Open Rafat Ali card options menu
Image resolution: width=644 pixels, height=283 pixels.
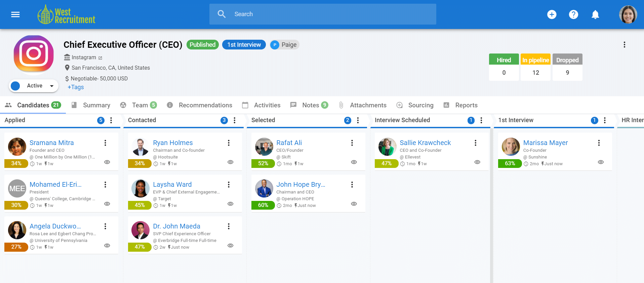pos(352,143)
